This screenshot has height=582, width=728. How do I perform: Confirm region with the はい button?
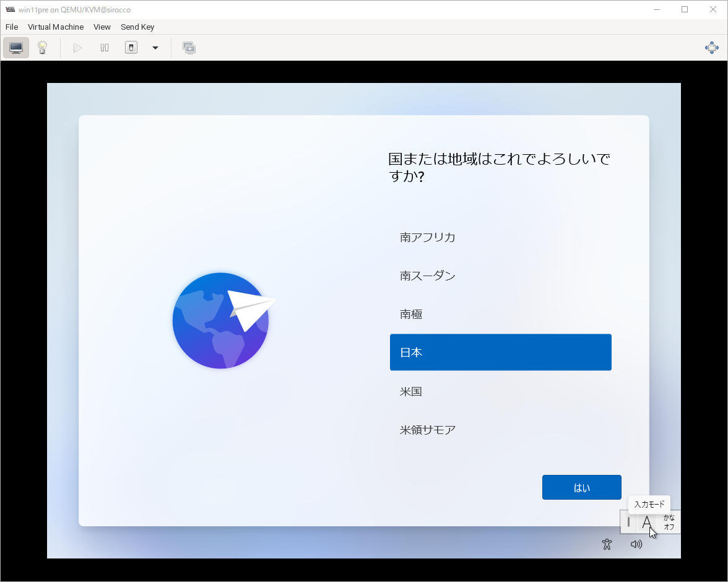point(582,487)
